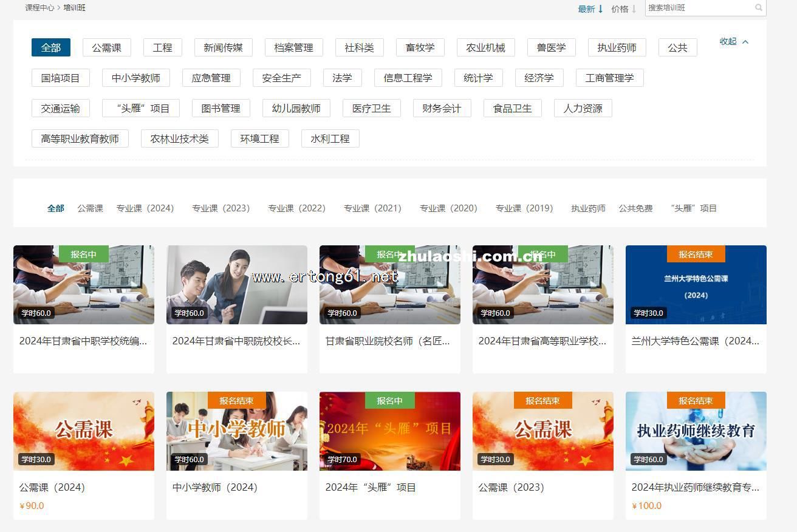Open 2024年“头雁”项目 course thumbnail
The height and width of the screenshot is (532, 797).
(x=389, y=431)
